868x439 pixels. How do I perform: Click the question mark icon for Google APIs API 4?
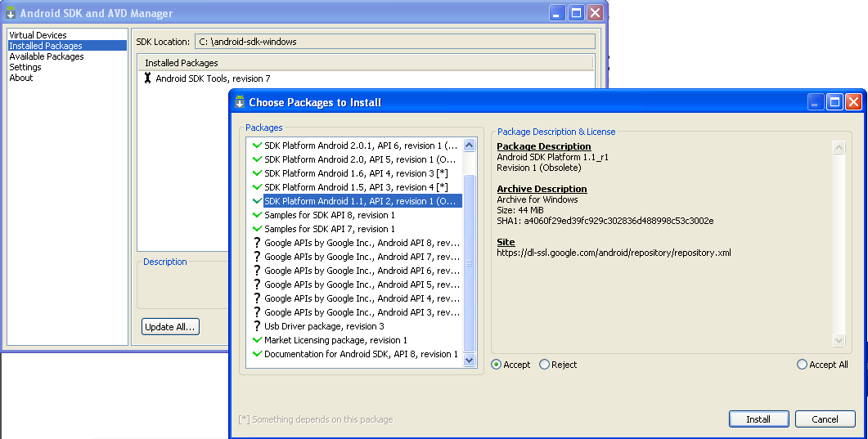(x=257, y=298)
